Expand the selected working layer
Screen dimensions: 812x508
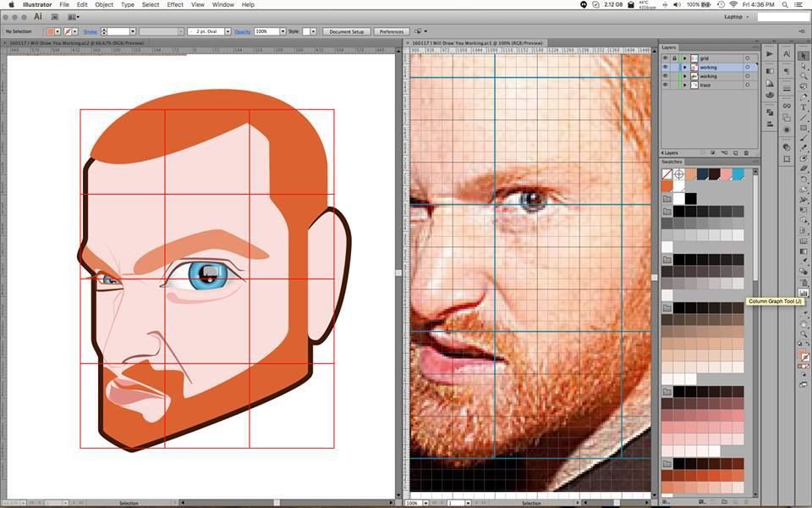[x=684, y=67]
